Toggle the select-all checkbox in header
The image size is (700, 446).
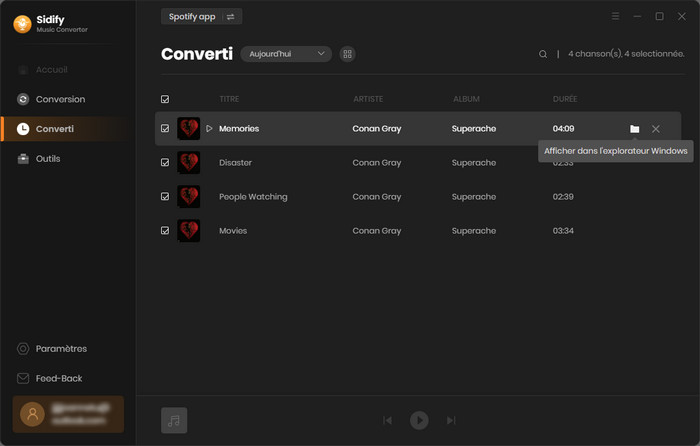point(165,99)
